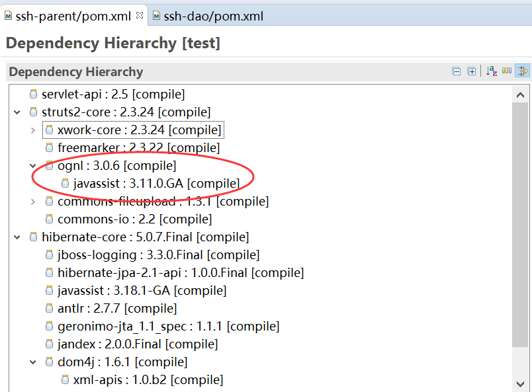Click the jar icon beside jboss-logging
532x392 pixels.
pos(49,255)
